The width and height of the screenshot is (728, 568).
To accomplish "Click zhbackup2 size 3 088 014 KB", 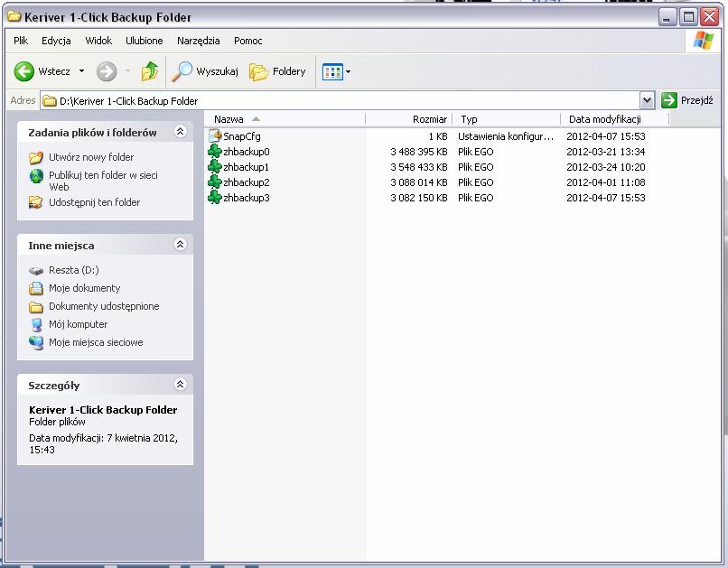I will tap(419, 182).
